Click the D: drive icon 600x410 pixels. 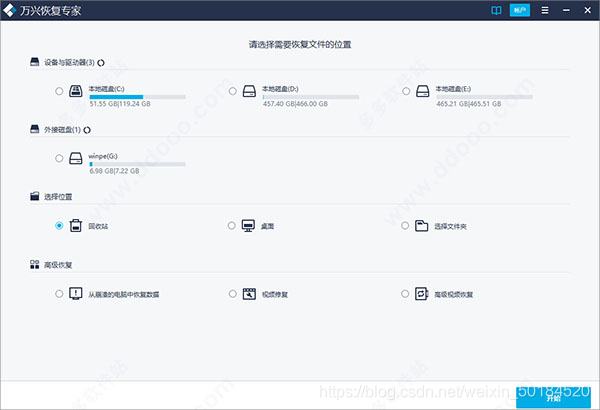(x=249, y=91)
